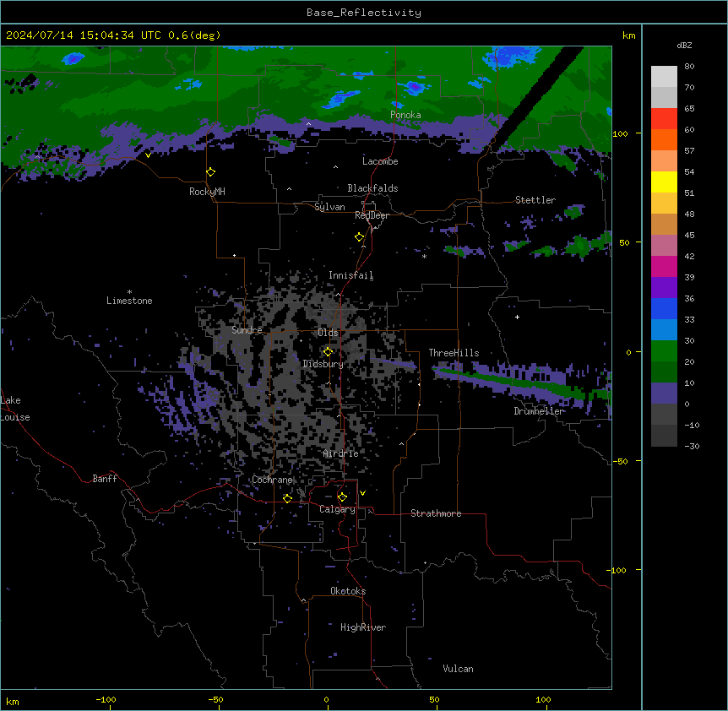Viewport: 728px width, 711px height.
Task: Click the yellow station marker above Didsbury
Action: pos(328,352)
